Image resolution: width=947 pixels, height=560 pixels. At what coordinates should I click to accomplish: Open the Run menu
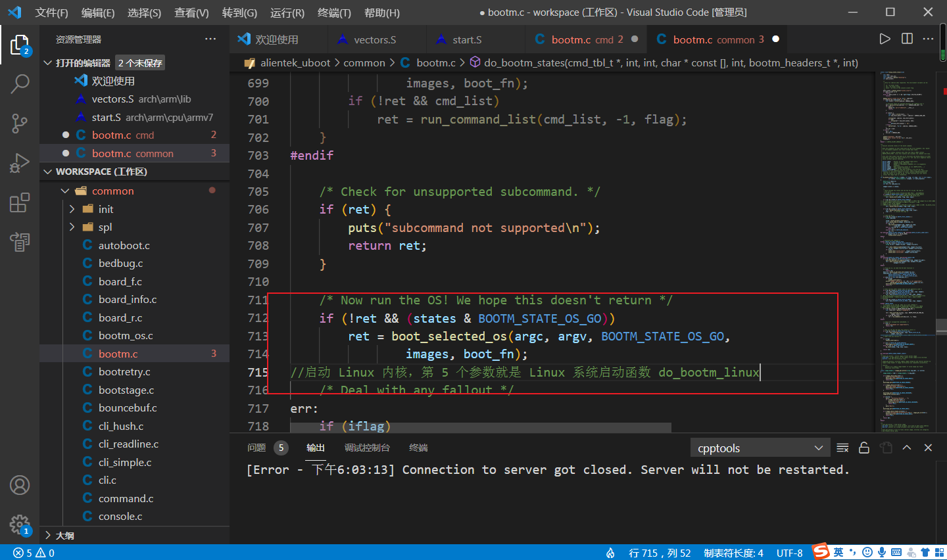tap(287, 12)
